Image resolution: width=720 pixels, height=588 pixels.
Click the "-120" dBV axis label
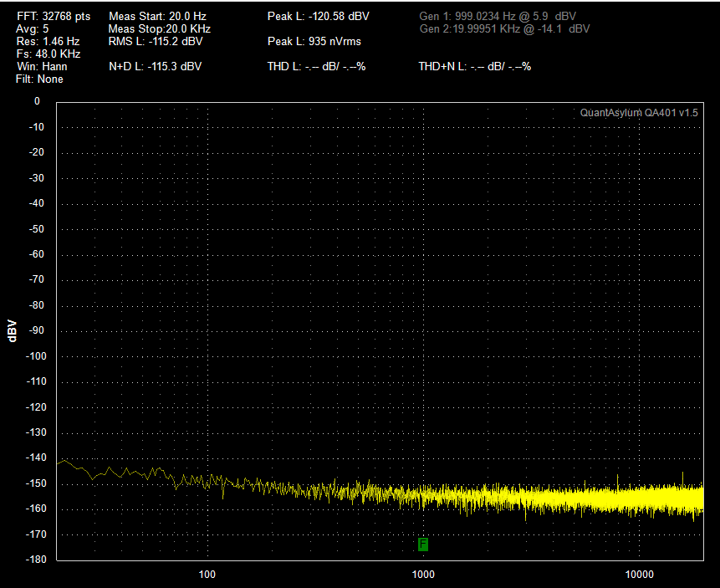(x=36, y=407)
